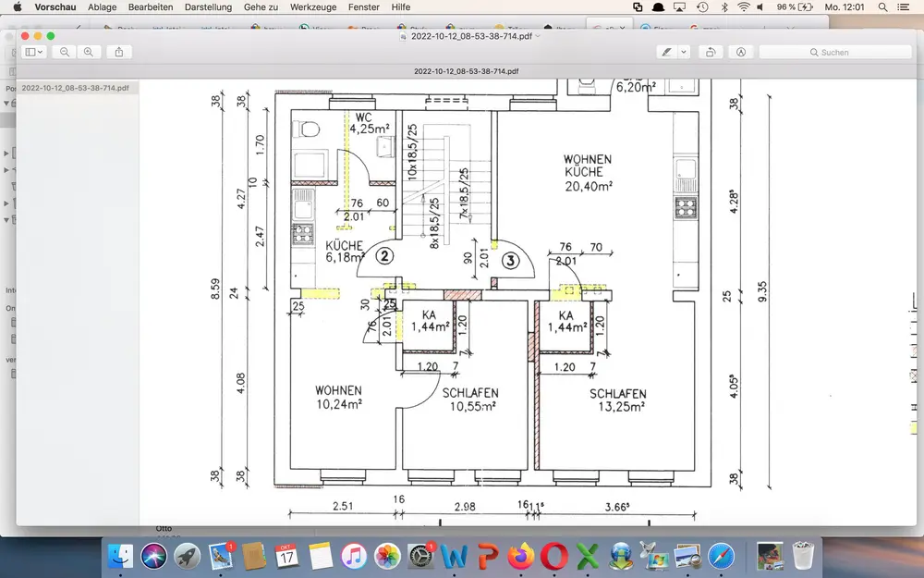Image resolution: width=924 pixels, height=578 pixels.
Task: Click WOHNEN KÜCHE 20,40m² label
Action: click(x=588, y=173)
